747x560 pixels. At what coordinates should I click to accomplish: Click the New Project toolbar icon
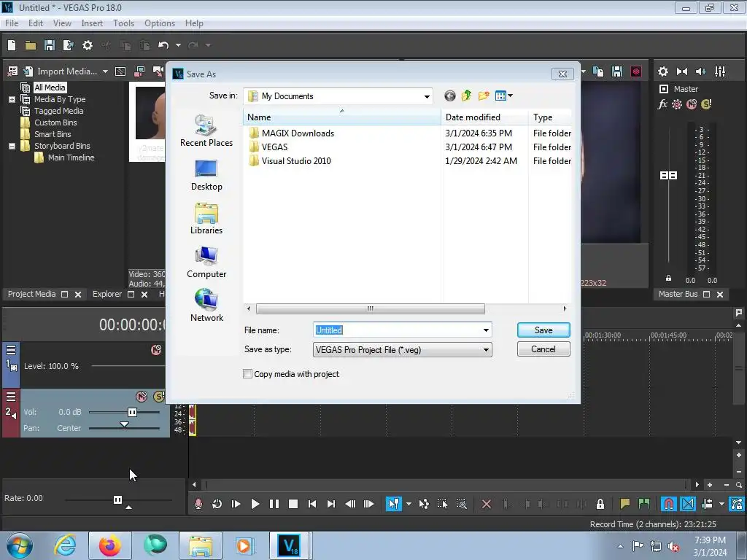click(12, 45)
